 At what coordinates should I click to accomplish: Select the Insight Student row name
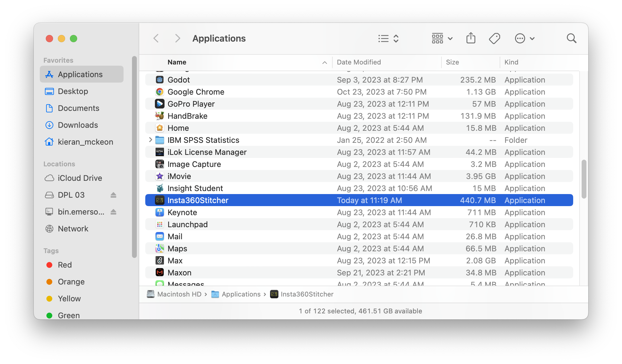pos(195,188)
